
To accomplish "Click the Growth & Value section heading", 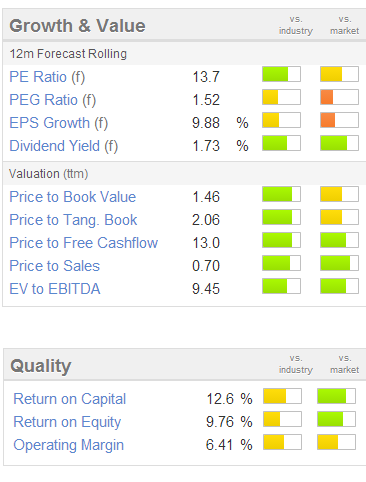I will [77, 26].
